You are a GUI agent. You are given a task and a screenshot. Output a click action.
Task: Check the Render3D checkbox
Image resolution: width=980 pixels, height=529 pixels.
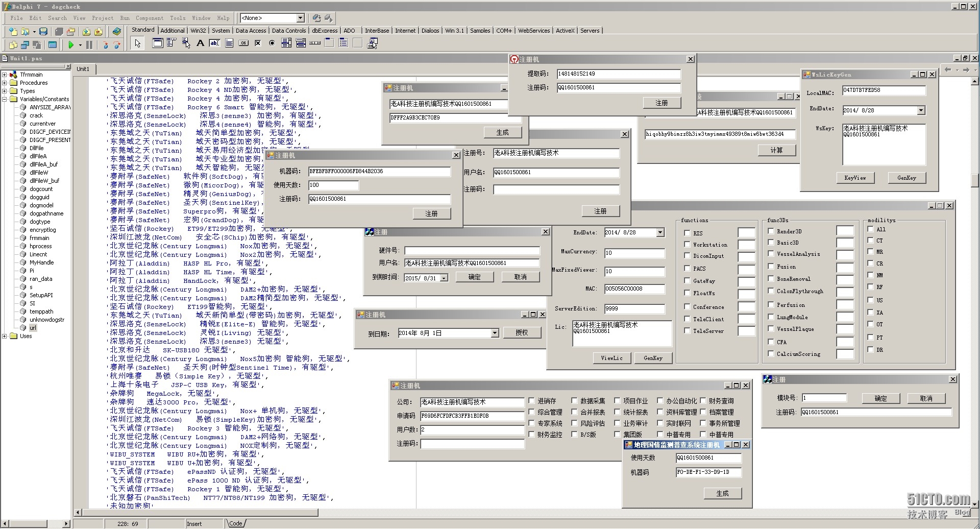click(x=771, y=231)
